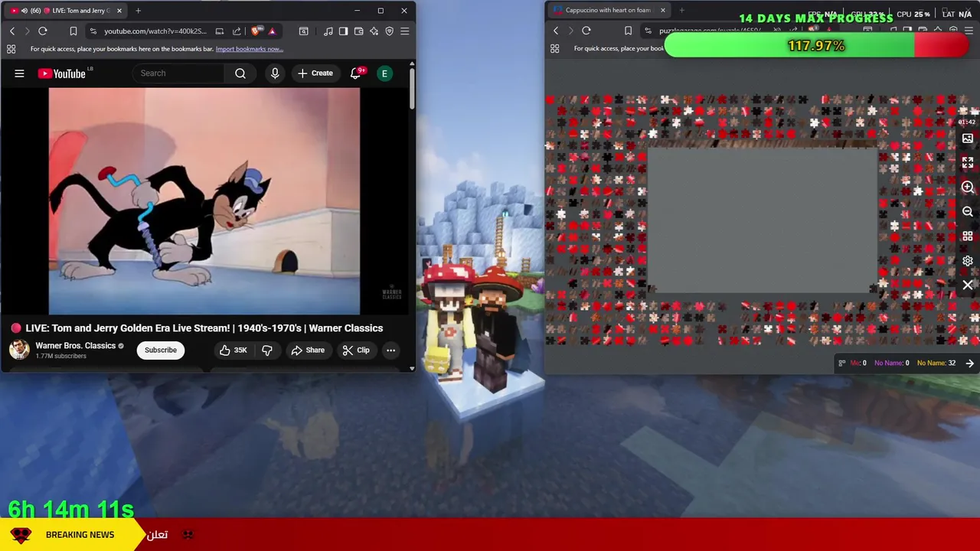Click the YouTube Create button
The width and height of the screenshot is (980, 551).
tap(315, 73)
